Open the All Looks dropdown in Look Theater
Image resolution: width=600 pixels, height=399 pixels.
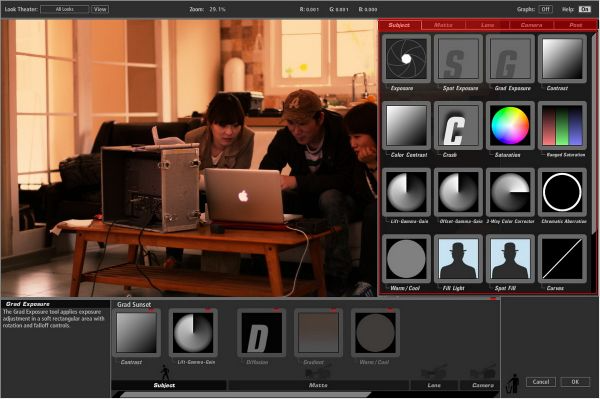point(65,9)
